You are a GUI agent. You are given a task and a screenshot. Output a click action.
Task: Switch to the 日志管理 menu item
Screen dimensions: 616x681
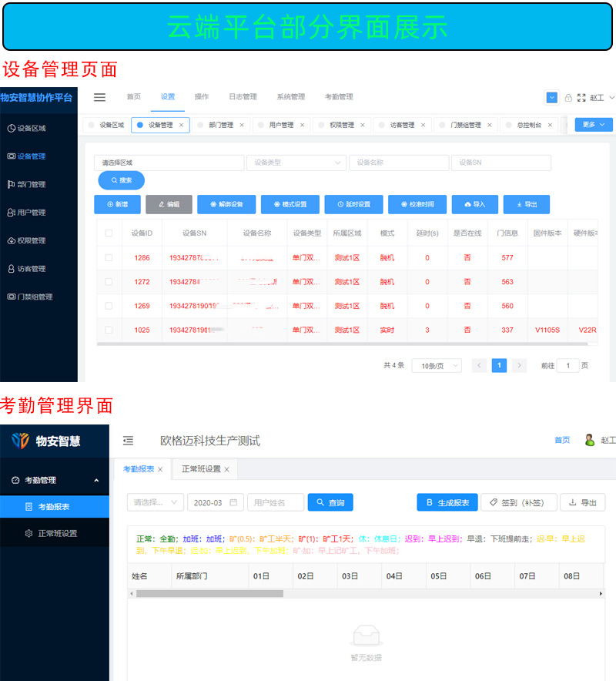(243, 97)
